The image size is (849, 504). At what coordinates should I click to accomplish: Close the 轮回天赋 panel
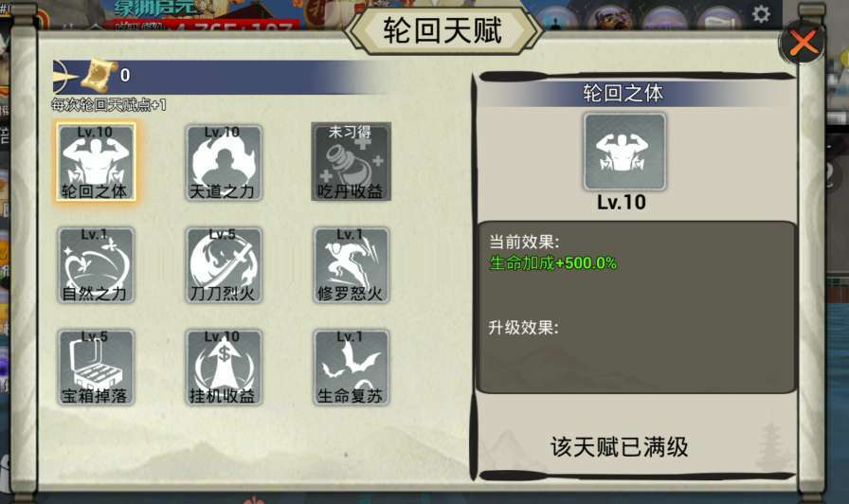pos(803,43)
